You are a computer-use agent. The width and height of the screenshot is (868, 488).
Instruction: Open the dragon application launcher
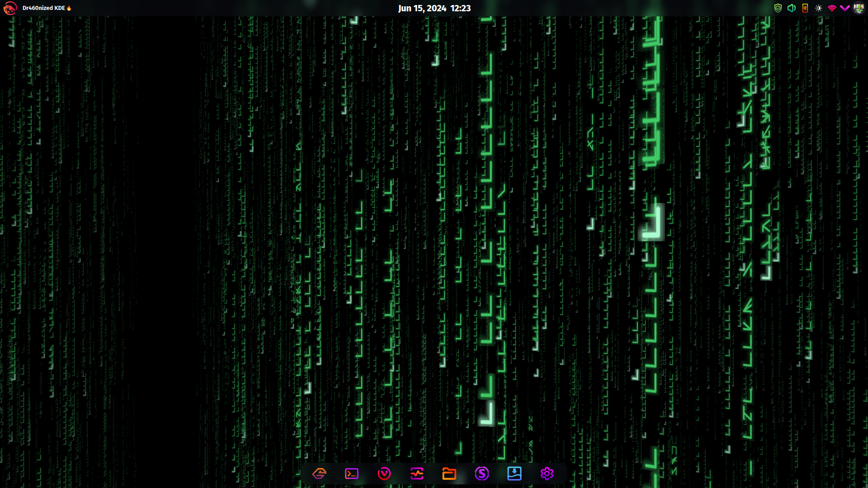click(x=10, y=8)
